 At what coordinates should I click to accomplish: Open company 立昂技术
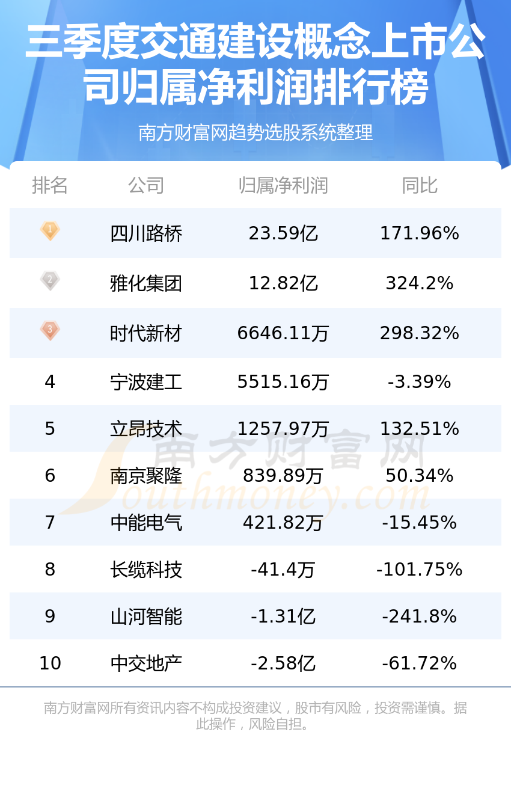coord(146,429)
